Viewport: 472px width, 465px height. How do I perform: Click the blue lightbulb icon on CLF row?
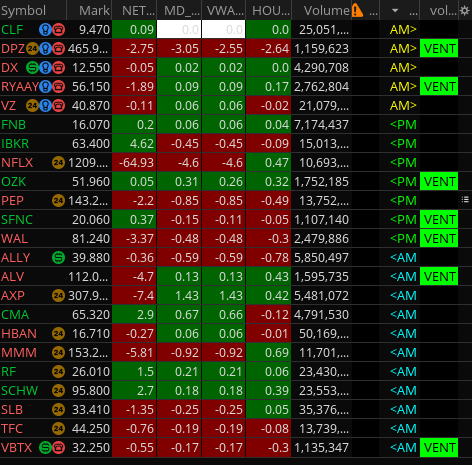pyautogui.click(x=45, y=30)
